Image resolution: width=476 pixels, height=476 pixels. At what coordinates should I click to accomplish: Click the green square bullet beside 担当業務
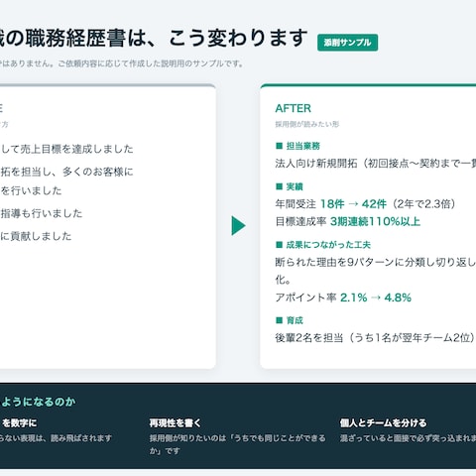[x=279, y=146]
